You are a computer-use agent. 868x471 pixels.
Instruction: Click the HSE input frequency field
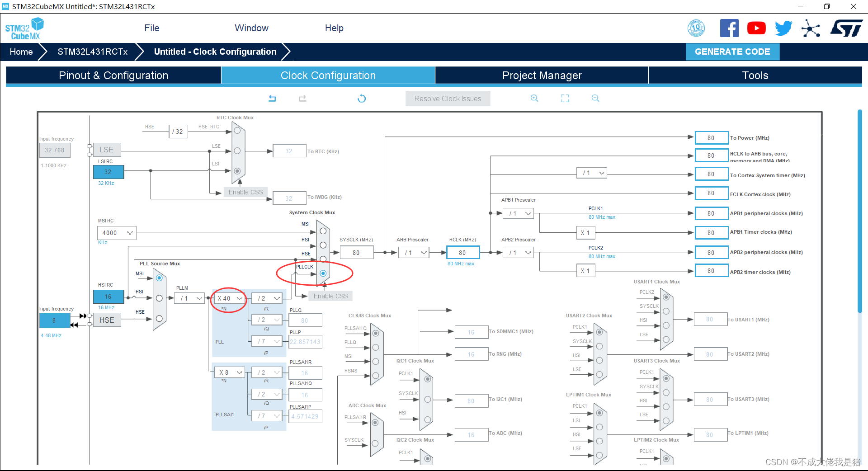(x=55, y=320)
